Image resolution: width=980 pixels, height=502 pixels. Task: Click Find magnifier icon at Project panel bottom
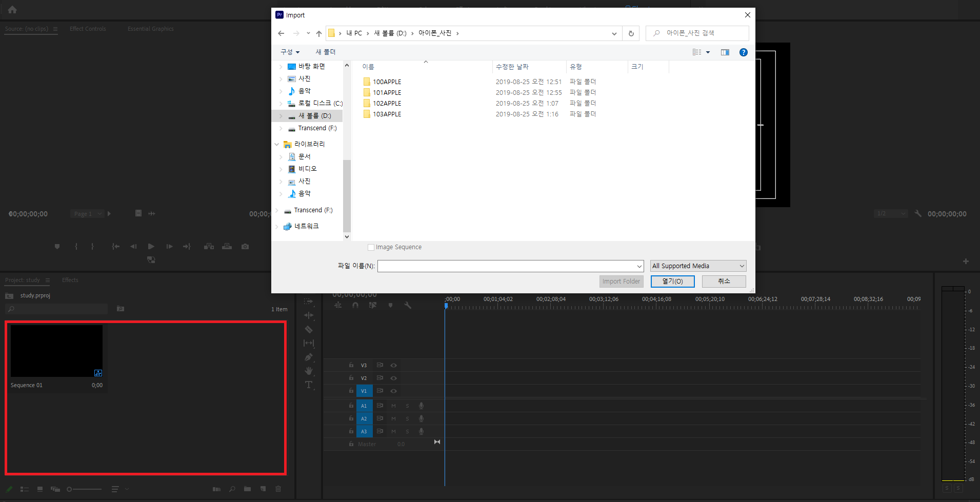coord(232,489)
